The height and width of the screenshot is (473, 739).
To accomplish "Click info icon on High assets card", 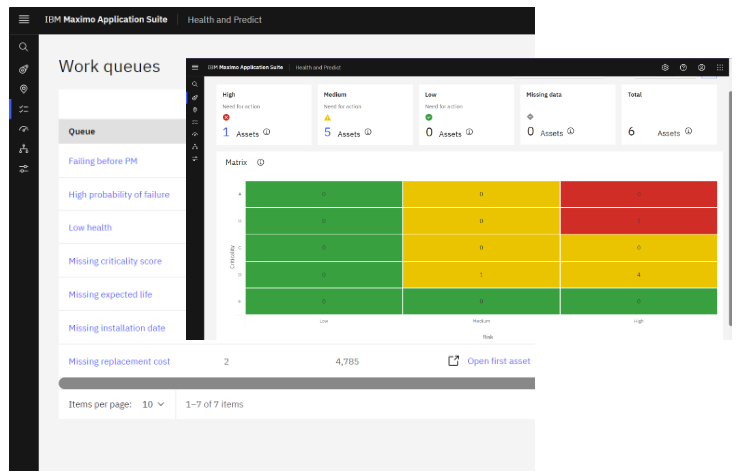I will (x=267, y=132).
